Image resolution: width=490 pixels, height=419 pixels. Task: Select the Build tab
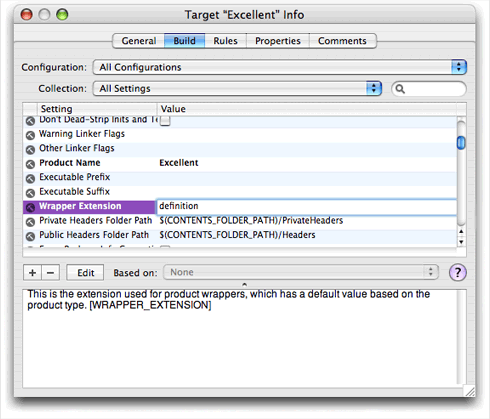click(184, 41)
